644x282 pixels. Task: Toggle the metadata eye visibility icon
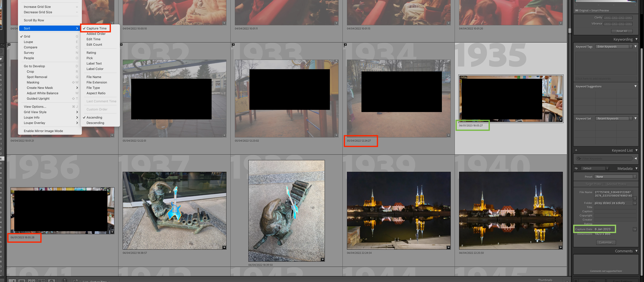click(x=576, y=168)
